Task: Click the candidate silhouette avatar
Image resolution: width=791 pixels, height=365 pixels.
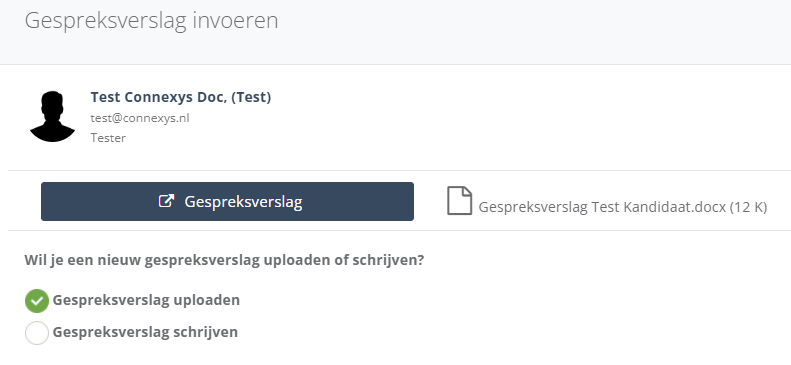Action: (x=52, y=116)
